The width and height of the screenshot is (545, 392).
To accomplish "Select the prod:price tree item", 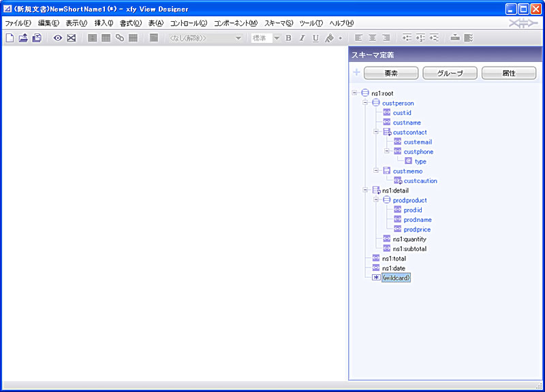I will 417,229.
